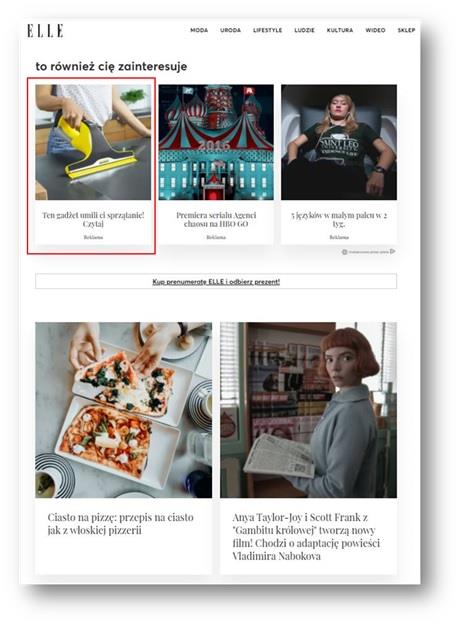The image size is (462, 626).
Task: Read 'Ciasto na pizzę' recipe headline
Action: click(x=121, y=524)
